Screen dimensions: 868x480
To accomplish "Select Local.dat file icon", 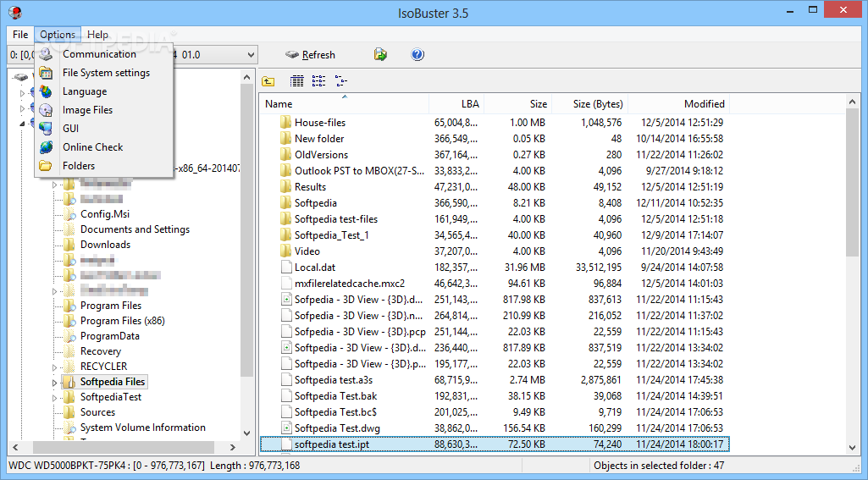I will pyautogui.click(x=286, y=267).
